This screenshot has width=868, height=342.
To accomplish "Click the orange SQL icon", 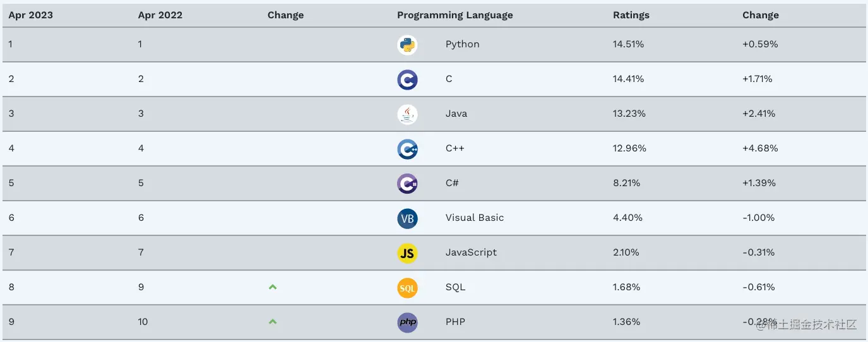I will click(407, 288).
